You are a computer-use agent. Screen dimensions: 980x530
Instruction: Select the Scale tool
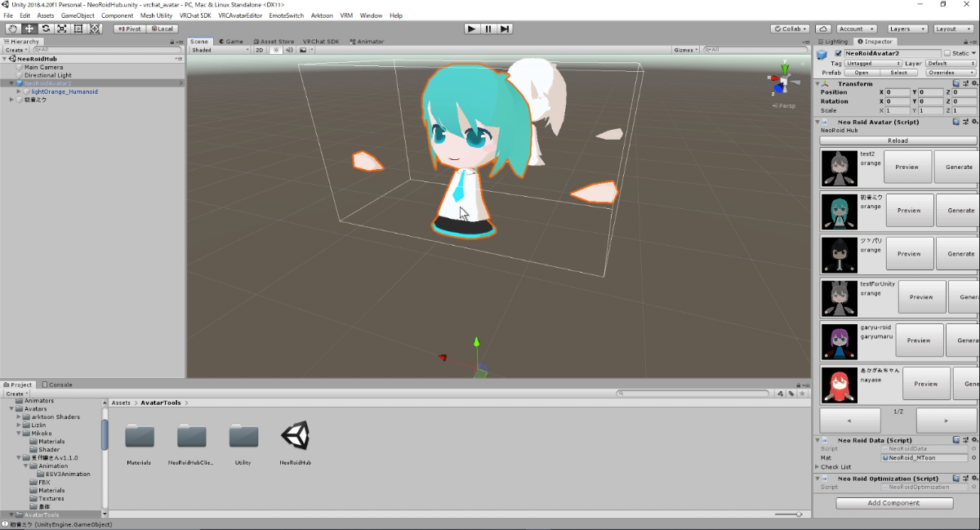pyautogui.click(x=61, y=29)
